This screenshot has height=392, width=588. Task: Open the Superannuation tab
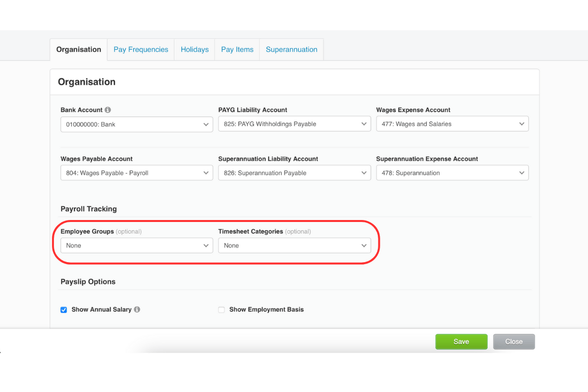point(291,49)
